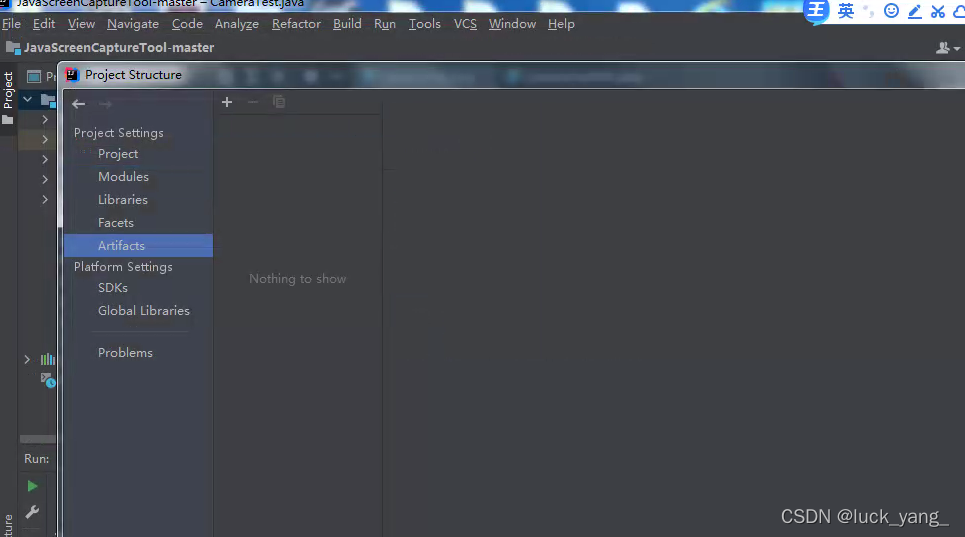The height and width of the screenshot is (537, 965).
Task: Open the Refactor menu
Action: [x=296, y=24]
